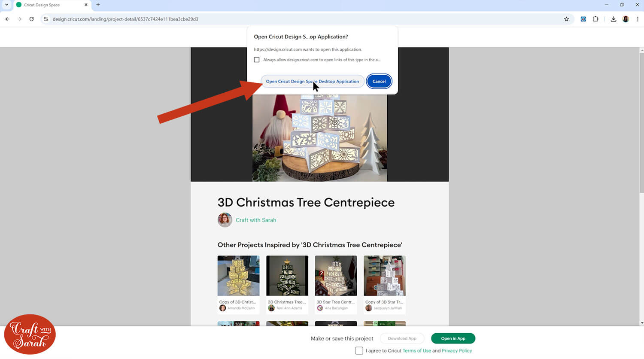Click the 'Make or save this project' text

click(x=342, y=338)
